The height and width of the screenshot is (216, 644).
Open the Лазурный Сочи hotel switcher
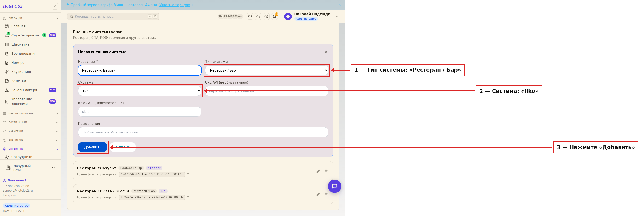30,168
